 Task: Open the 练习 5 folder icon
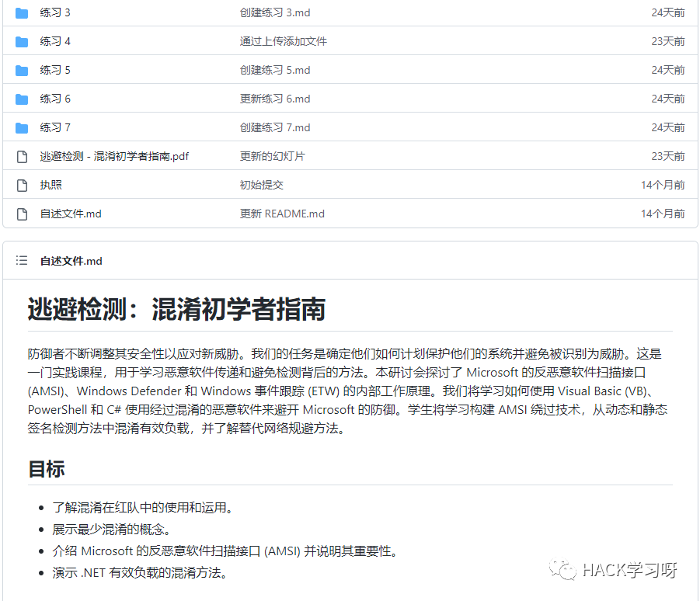coord(22,71)
